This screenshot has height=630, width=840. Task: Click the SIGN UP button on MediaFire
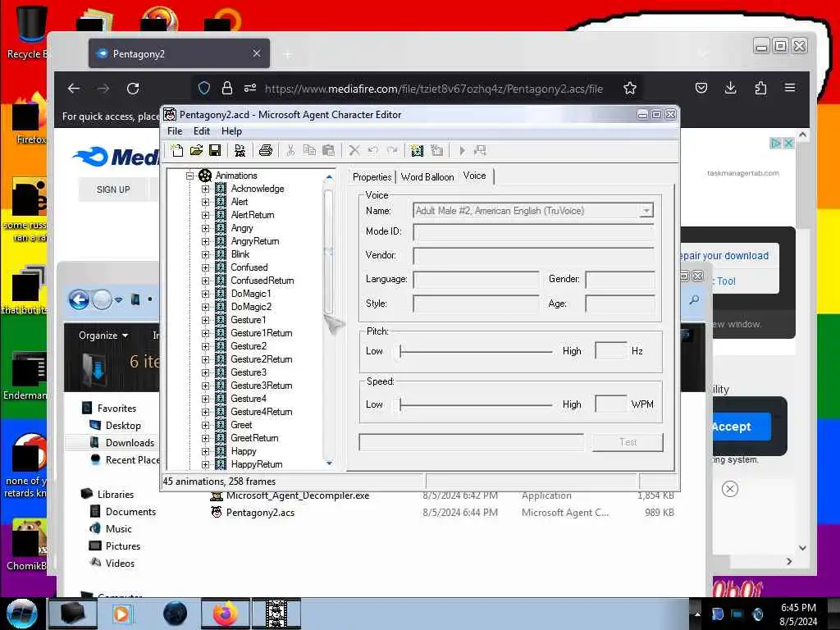coord(113,189)
